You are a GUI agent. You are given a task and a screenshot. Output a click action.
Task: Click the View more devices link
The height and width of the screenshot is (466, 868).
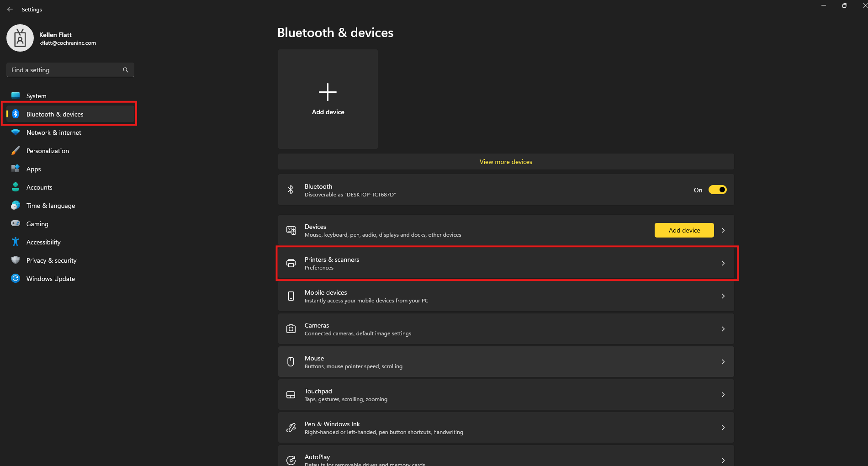506,162
